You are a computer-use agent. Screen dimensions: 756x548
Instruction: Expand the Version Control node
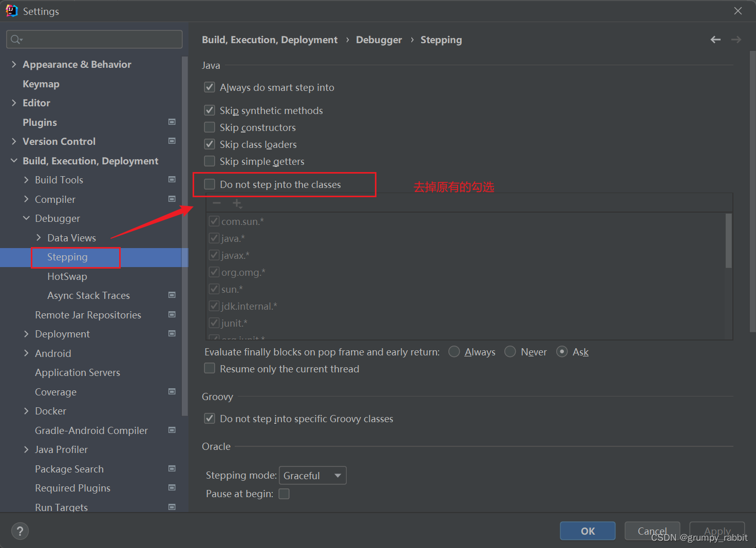click(14, 141)
